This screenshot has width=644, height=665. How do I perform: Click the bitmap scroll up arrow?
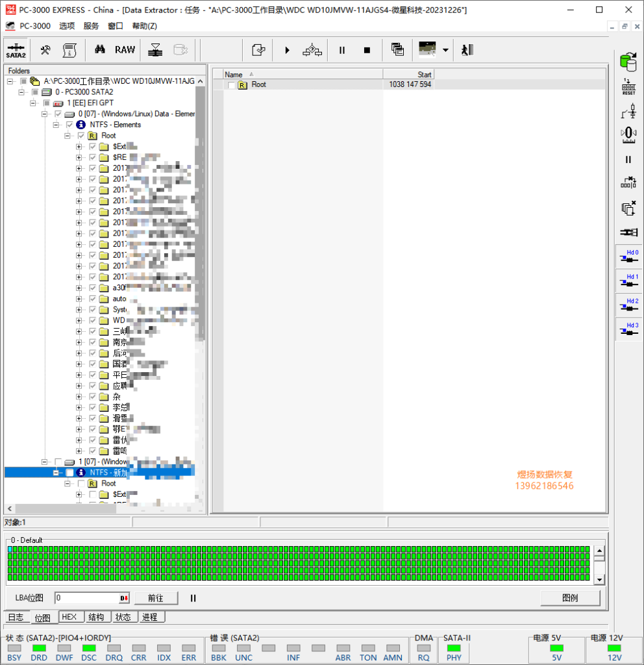point(599,551)
